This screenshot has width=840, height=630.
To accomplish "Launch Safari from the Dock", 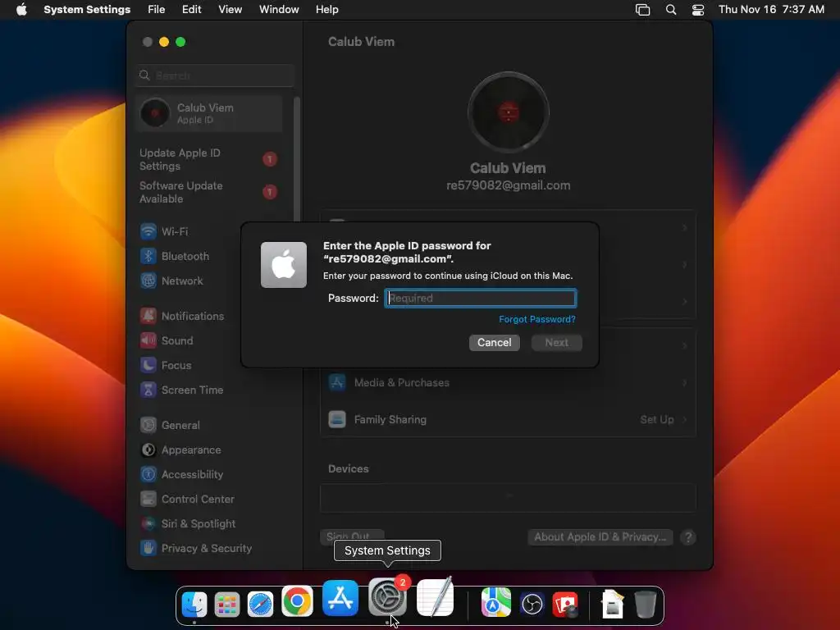I will click(x=260, y=605).
